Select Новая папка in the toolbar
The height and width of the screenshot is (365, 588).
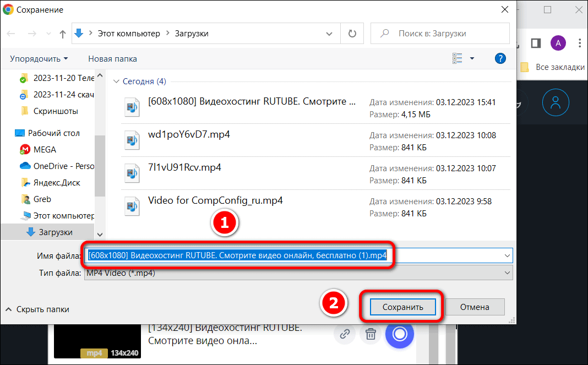click(112, 59)
